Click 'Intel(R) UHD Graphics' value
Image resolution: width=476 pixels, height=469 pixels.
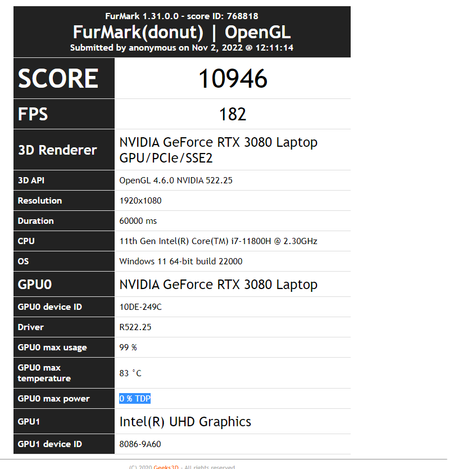pos(185,422)
